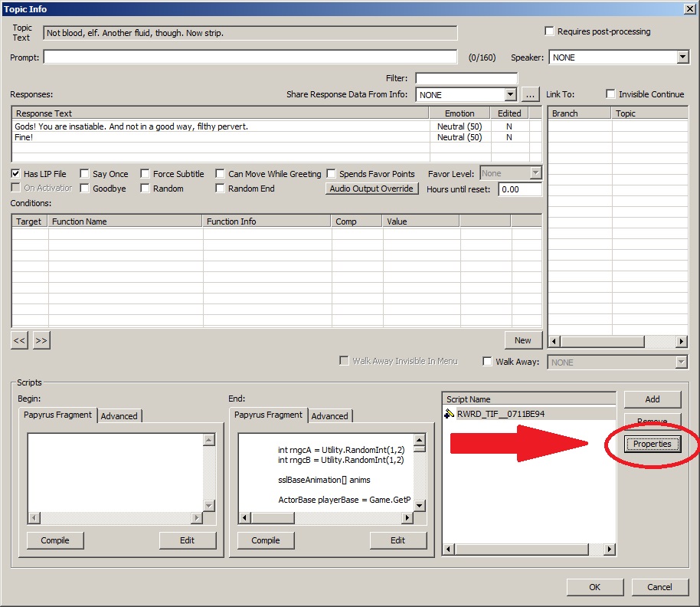Close the Topic Info dialog
Screen dimensions: 700x607
coord(689,8)
